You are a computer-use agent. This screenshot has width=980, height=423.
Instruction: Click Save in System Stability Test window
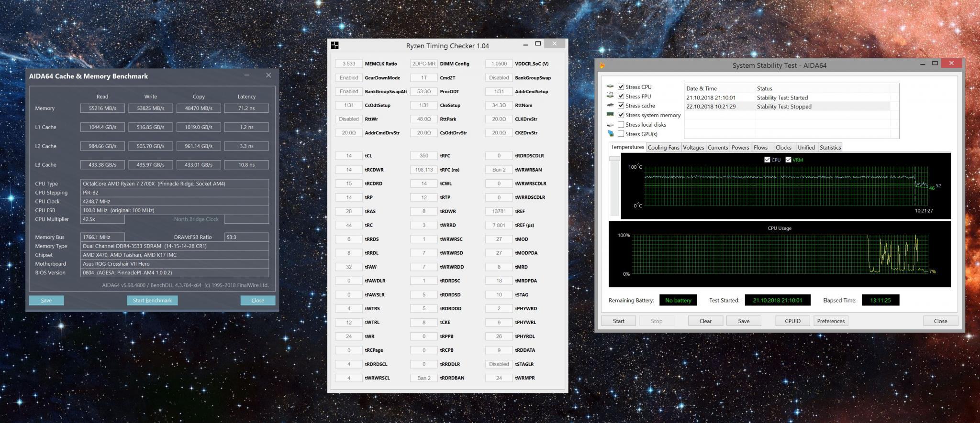(x=744, y=321)
